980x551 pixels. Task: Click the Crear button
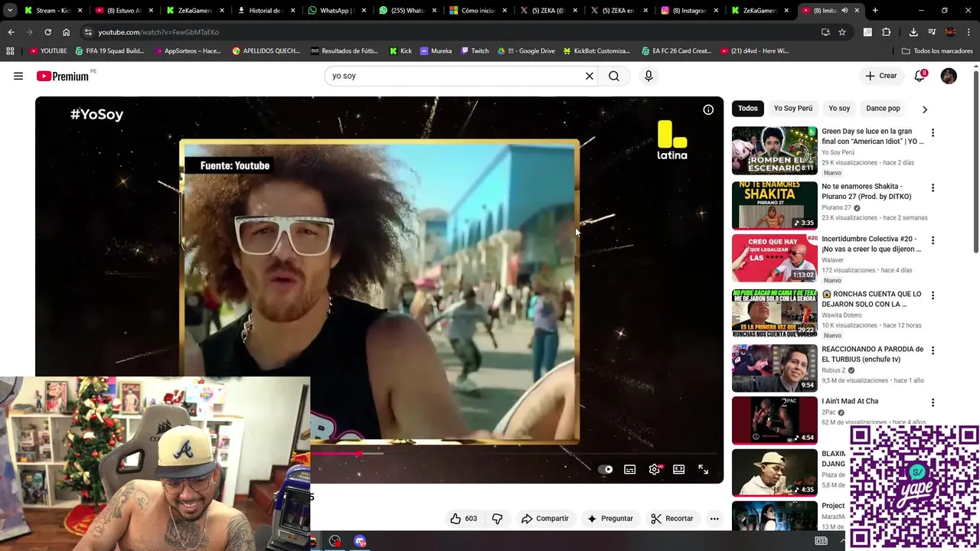[881, 76]
